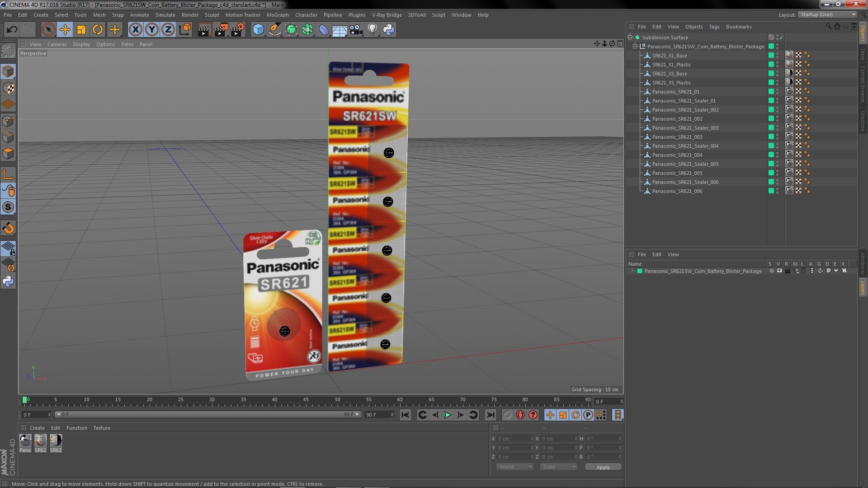Search objects with magnifier icon

(829, 27)
